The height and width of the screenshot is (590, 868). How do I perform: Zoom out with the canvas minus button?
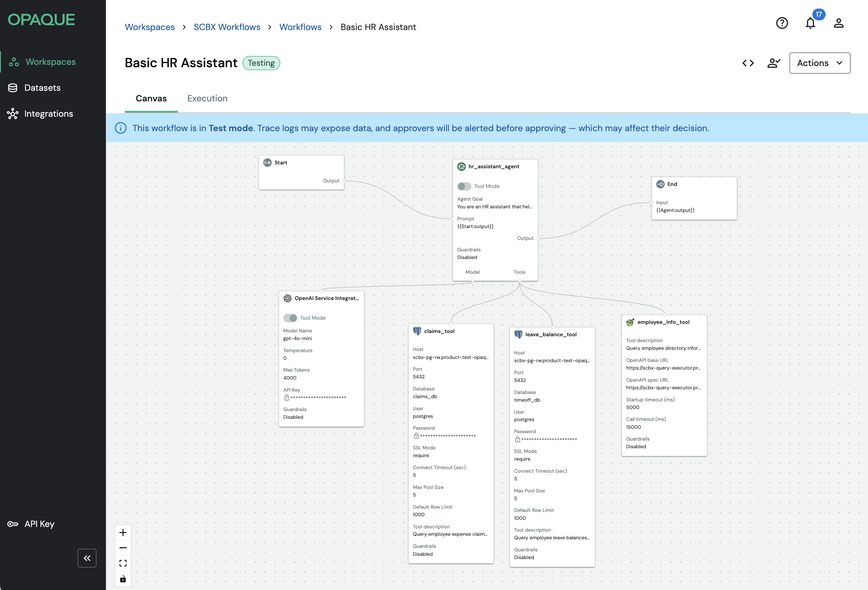point(123,548)
